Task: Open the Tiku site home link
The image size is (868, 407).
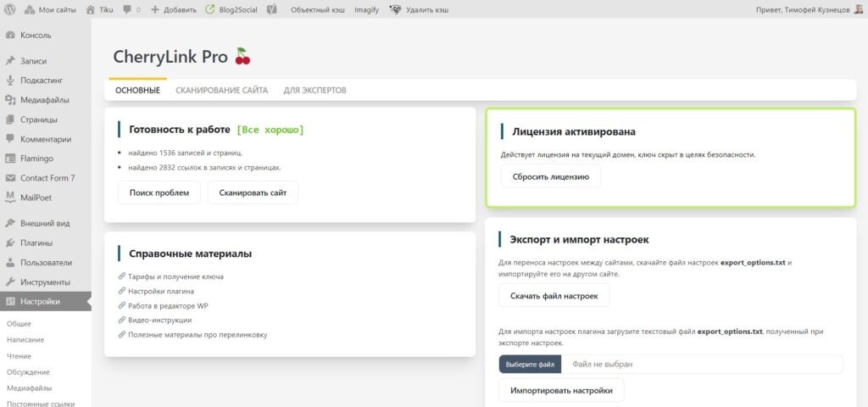Action: click(100, 9)
